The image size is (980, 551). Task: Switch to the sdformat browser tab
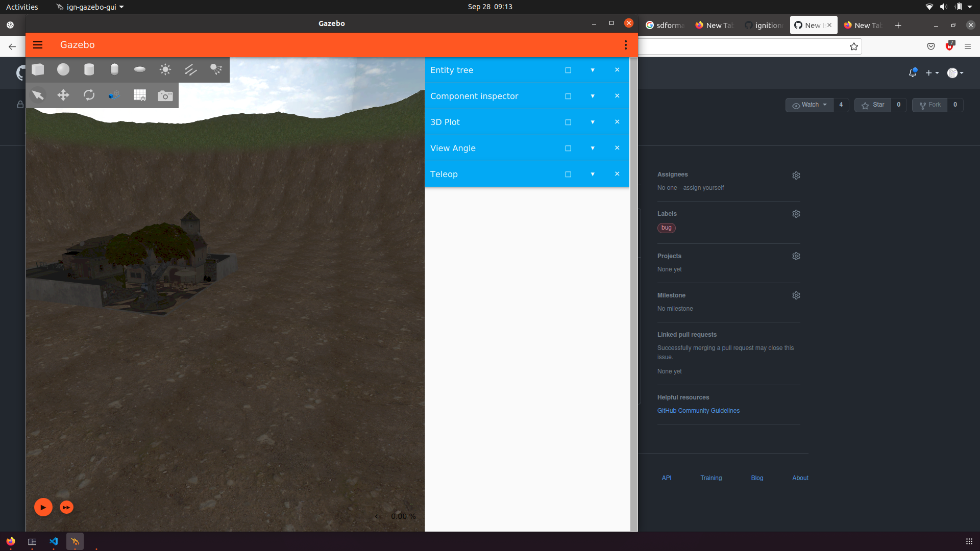point(665,25)
